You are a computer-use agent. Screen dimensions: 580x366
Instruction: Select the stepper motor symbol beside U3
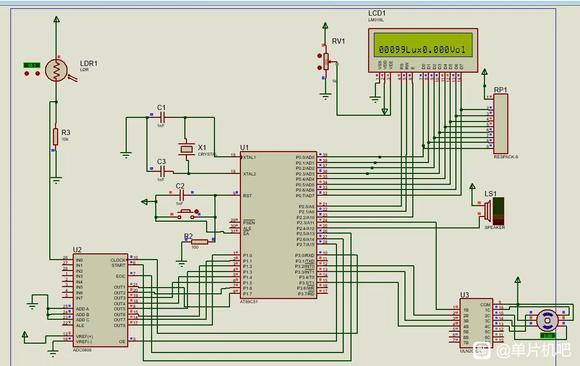(x=547, y=320)
